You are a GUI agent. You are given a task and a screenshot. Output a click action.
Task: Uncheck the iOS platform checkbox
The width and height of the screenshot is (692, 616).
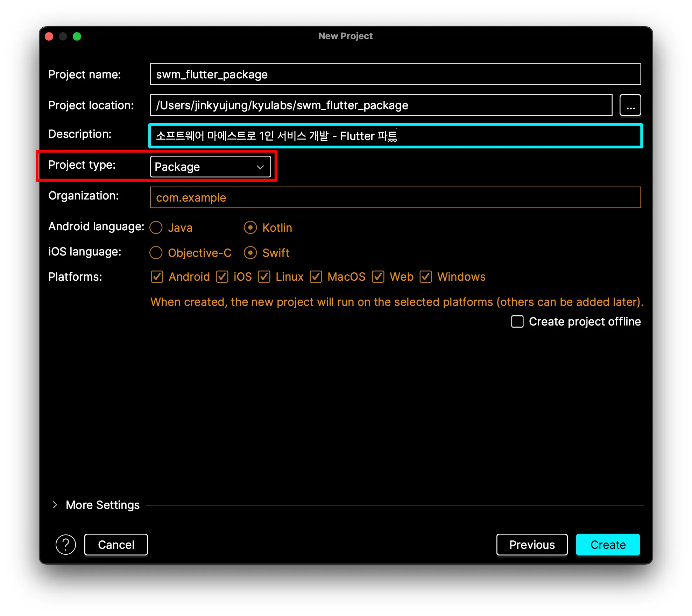(222, 276)
